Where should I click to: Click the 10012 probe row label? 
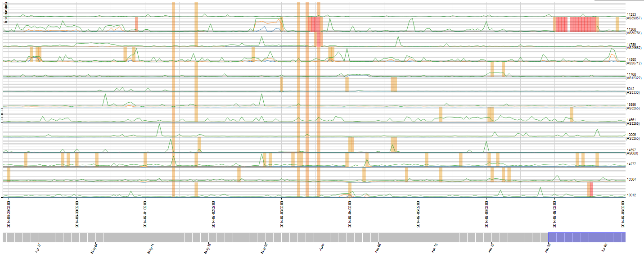click(x=631, y=195)
